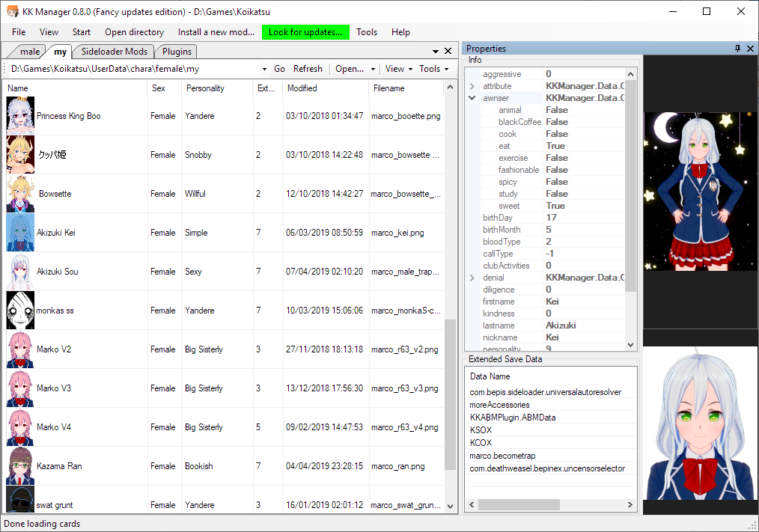The width and height of the screenshot is (759, 532).
Task: Select the KSOX data entry
Action: pos(481,429)
